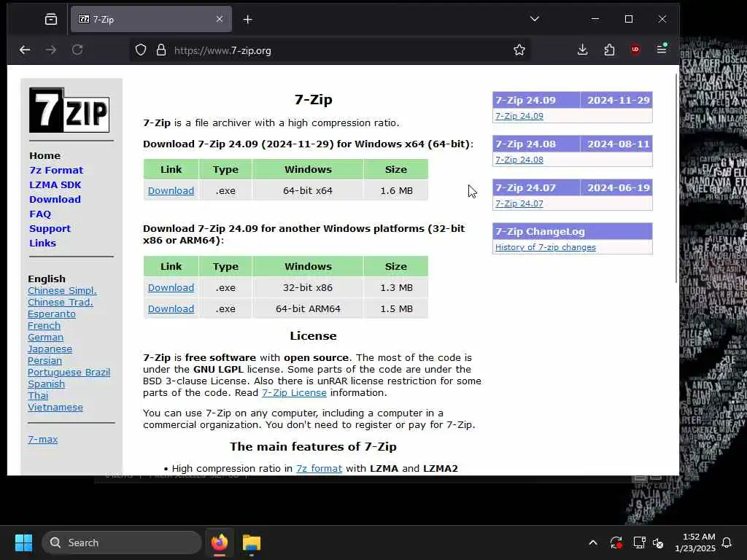Click the browser Back arrow
This screenshot has height=560, width=747.
25,50
